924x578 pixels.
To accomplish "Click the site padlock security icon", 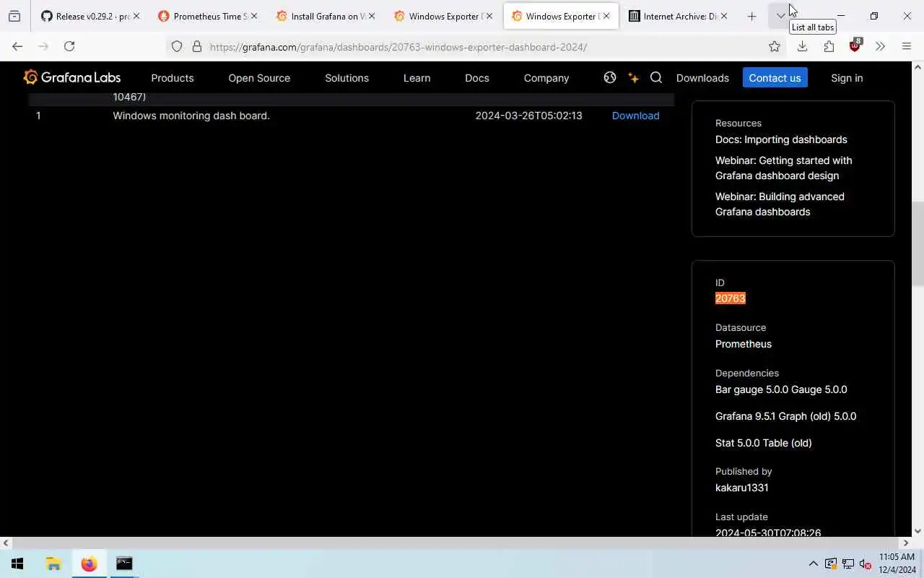I will tap(196, 47).
